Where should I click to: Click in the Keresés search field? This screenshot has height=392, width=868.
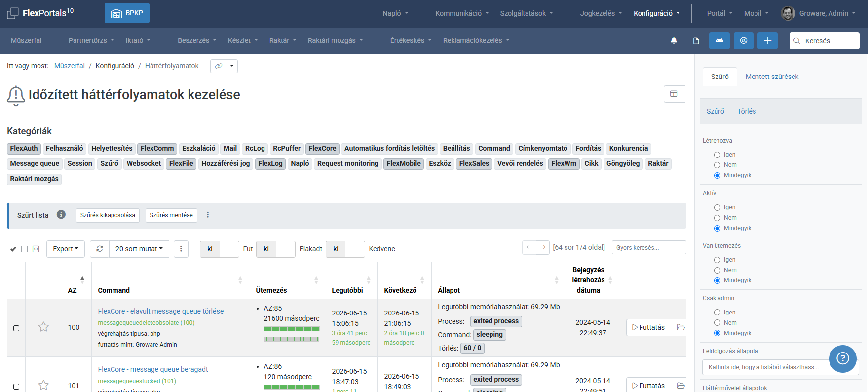coord(825,41)
